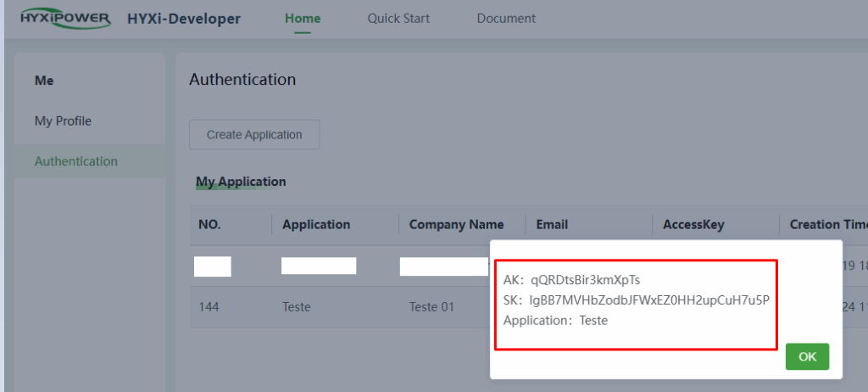Click the HYXiPower logo
This screenshot has width=868, height=392.
click(x=65, y=18)
